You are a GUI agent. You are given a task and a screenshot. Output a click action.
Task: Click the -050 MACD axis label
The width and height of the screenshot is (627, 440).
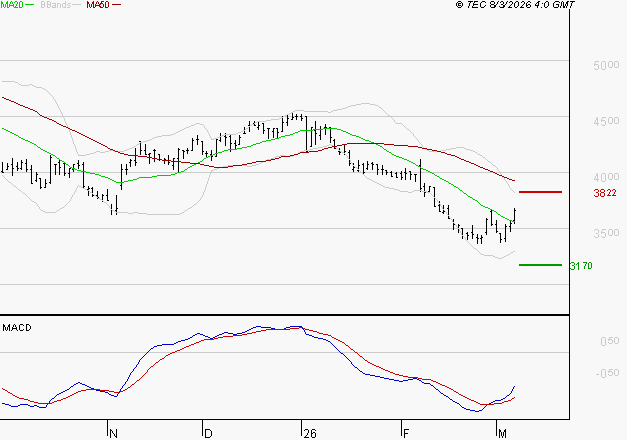pos(607,373)
